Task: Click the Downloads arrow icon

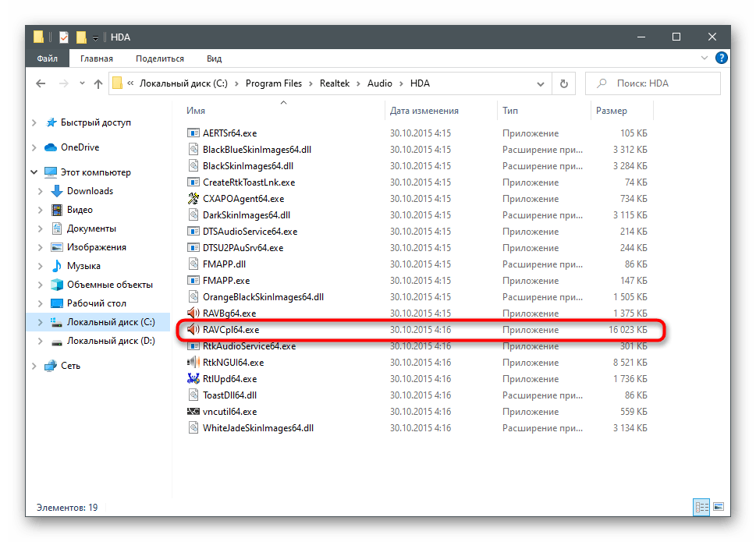Action: (x=57, y=191)
